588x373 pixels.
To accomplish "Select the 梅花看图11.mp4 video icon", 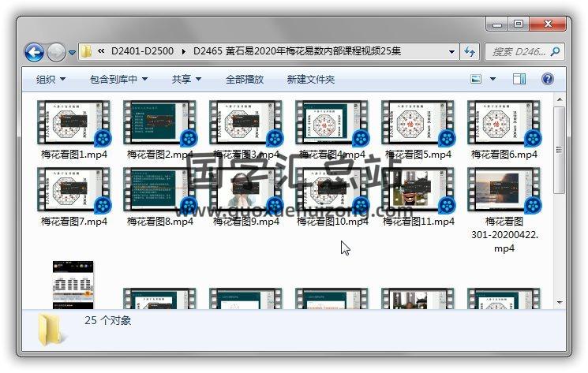I will [x=418, y=190].
